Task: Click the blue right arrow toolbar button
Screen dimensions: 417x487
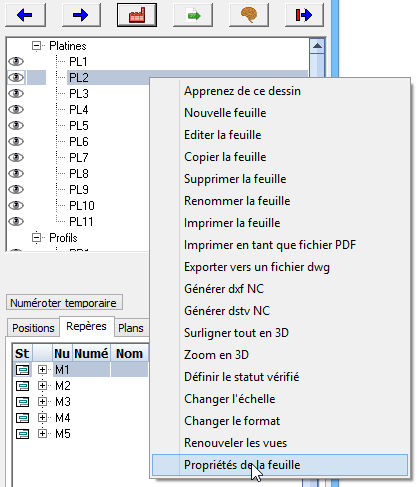Action: coord(81,15)
